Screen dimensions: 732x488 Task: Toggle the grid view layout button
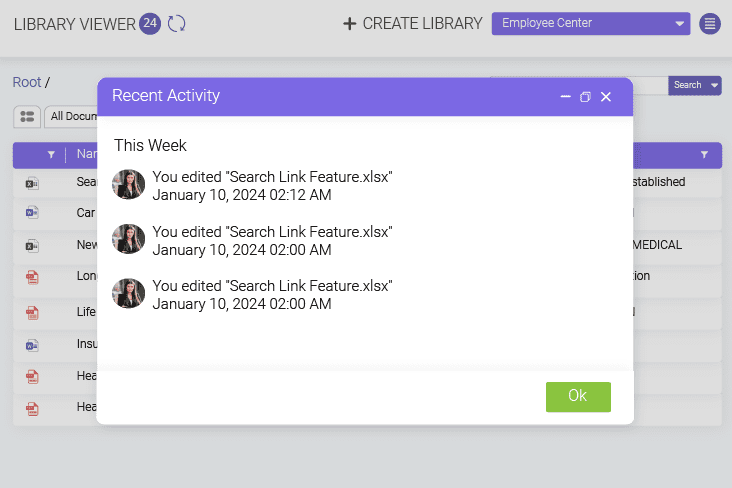click(x=27, y=117)
